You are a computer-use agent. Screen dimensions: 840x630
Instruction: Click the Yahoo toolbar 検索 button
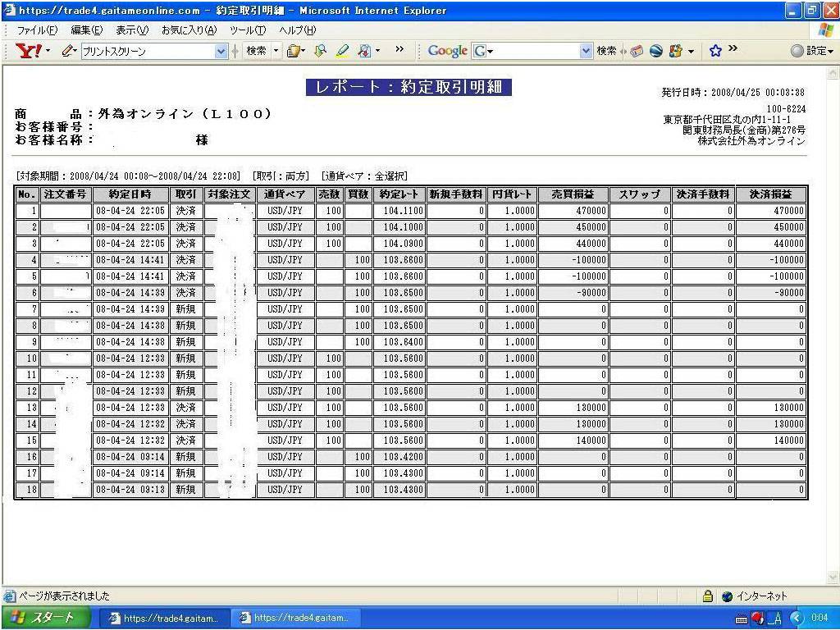257,51
